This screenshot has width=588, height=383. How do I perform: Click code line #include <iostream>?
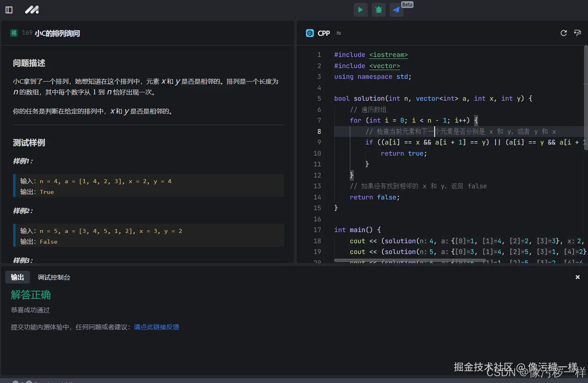pyautogui.click(x=371, y=55)
